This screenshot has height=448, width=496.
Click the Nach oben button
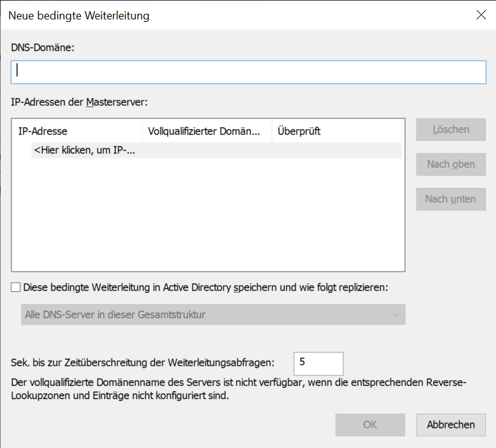(451, 165)
